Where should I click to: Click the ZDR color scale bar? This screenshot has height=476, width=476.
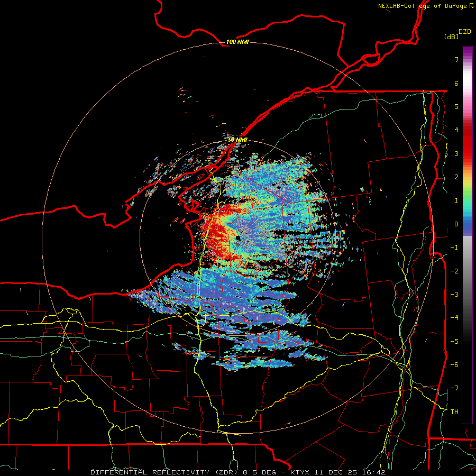(467, 235)
